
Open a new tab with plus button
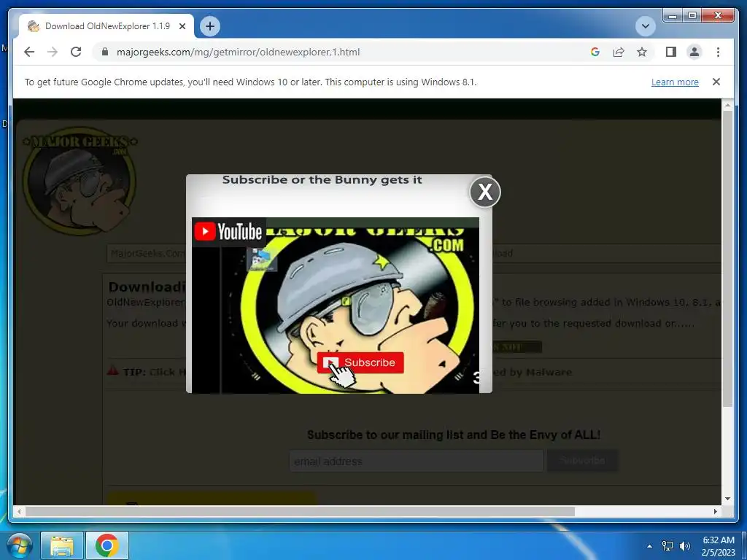210,26
